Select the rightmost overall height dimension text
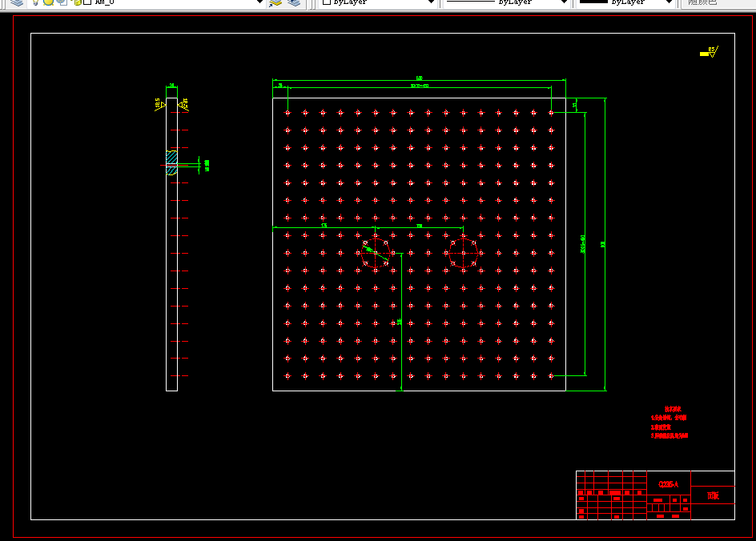Viewport: 756px width, 541px height. [x=603, y=244]
